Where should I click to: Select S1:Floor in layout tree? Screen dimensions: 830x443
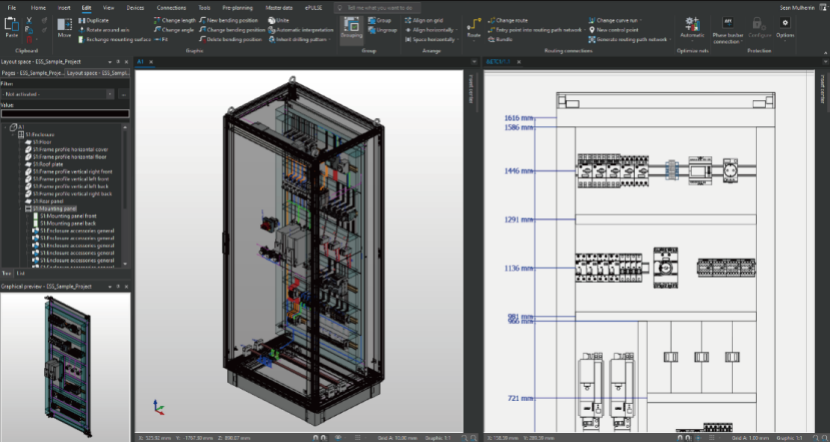tap(42, 142)
